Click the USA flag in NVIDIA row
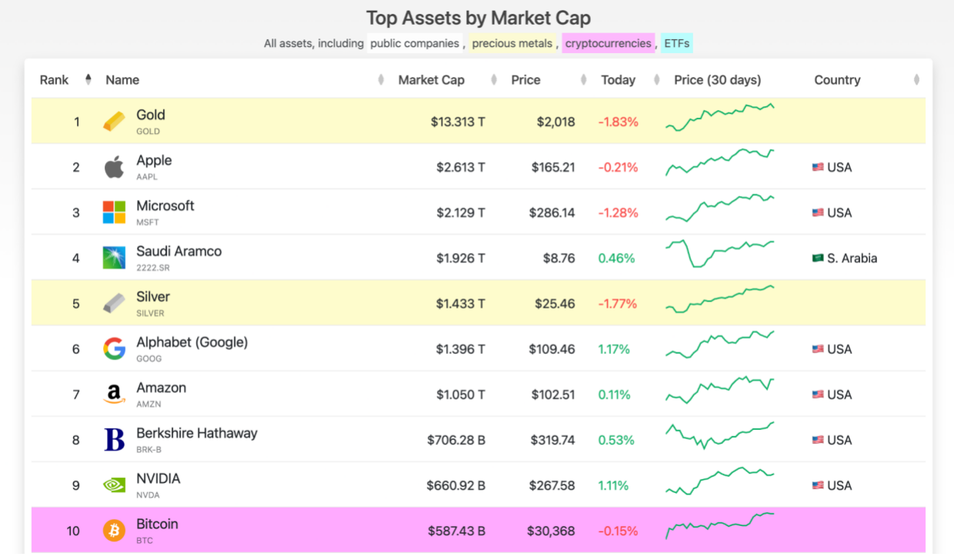The width and height of the screenshot is (954, 560). pyautogui.click(x=818, y=485)
